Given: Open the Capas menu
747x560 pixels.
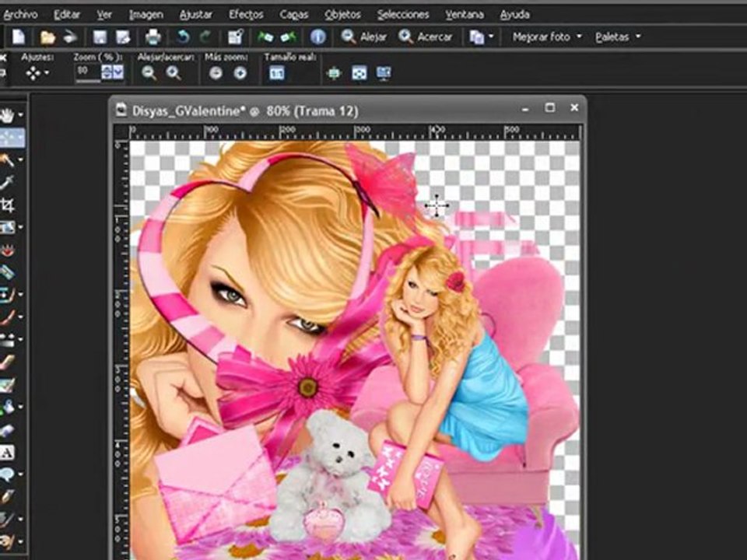Looking at the screenshot, I should coord(294,15).
